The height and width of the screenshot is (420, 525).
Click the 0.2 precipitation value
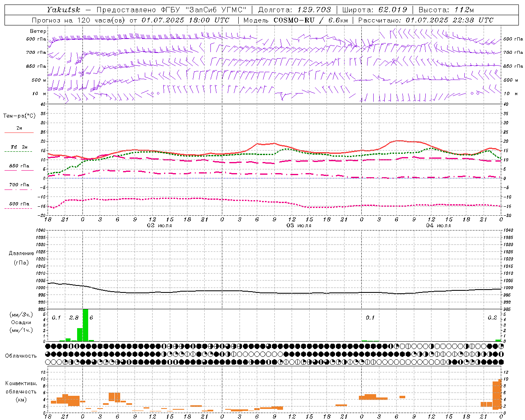[x=492, y=317]
